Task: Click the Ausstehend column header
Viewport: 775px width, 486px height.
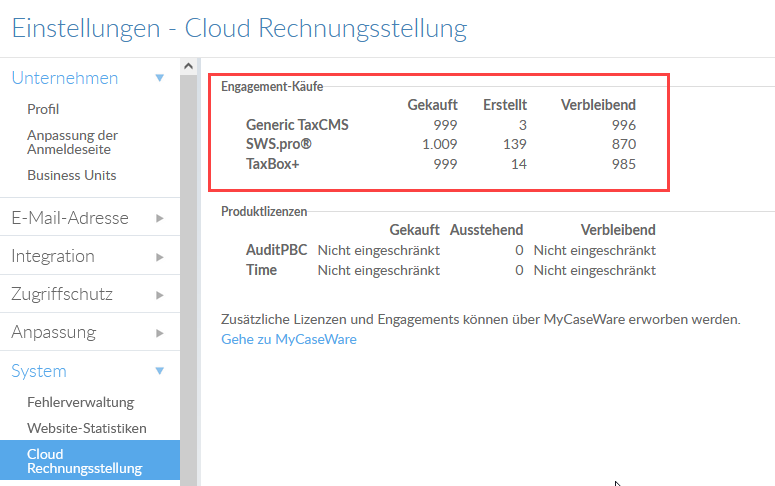Action: (x=486, y=230)
